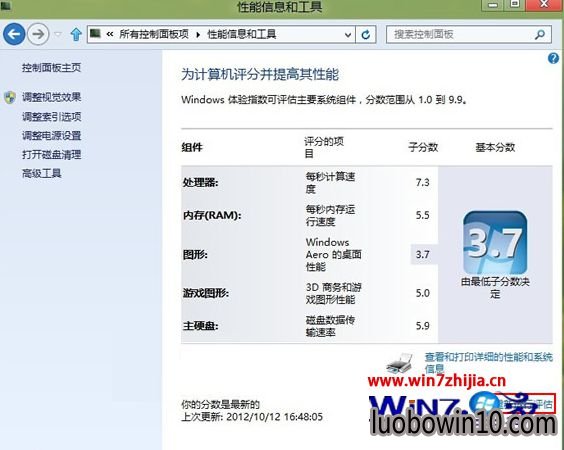The image size is (564, 450).
Task: Go up one level with up arrow
Action: click(x=76, y=35)
